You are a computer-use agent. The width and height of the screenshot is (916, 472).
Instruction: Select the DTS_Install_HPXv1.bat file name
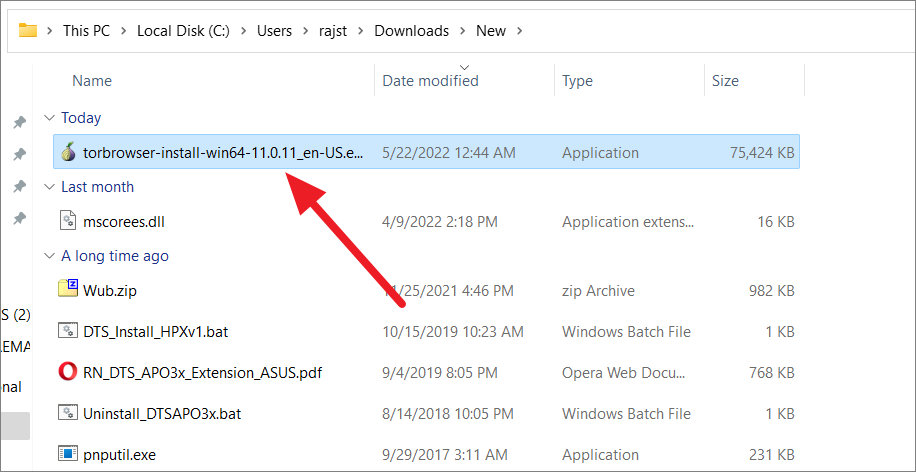[155, 332]
